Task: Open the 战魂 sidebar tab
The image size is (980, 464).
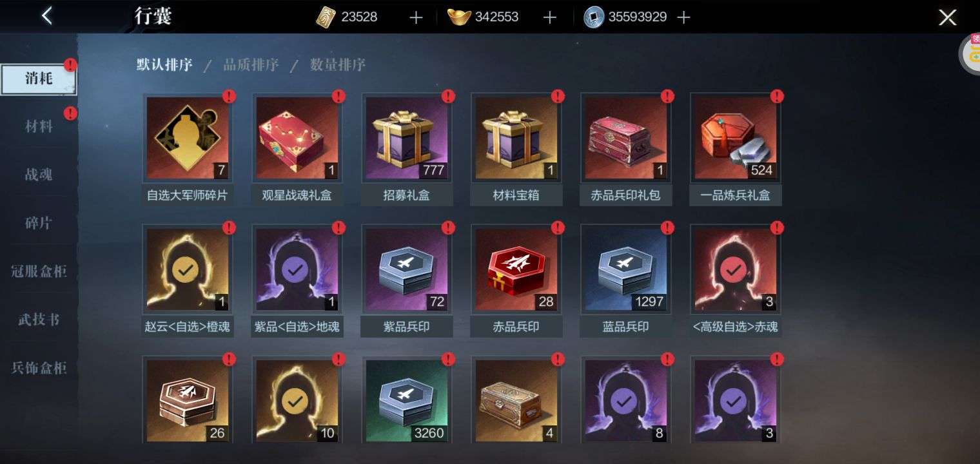Action: 39,175
